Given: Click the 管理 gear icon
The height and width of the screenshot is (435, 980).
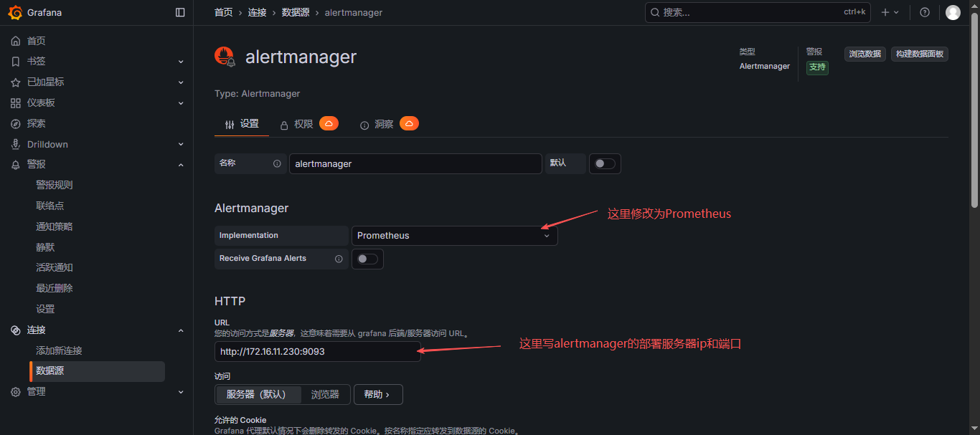Looking at the screenshot, I should [16, 391].
